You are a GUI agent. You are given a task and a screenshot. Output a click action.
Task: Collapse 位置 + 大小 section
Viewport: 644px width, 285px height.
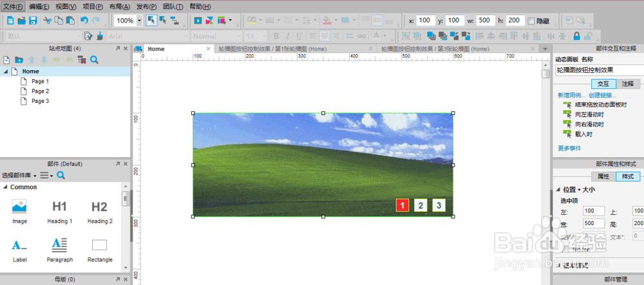pyautogui.click(x=558, y=189)
